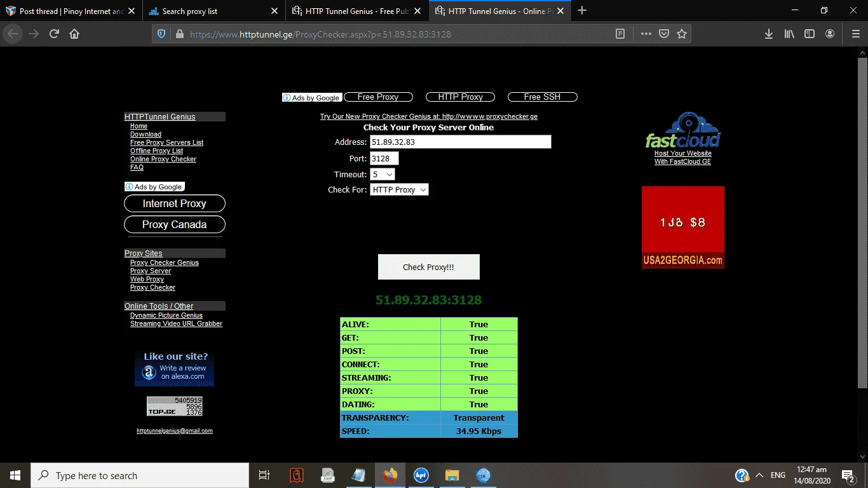Open Firefox downloads arrow icon
The width and height of the screenshot is (868, 488).
(x=769, y=34)
